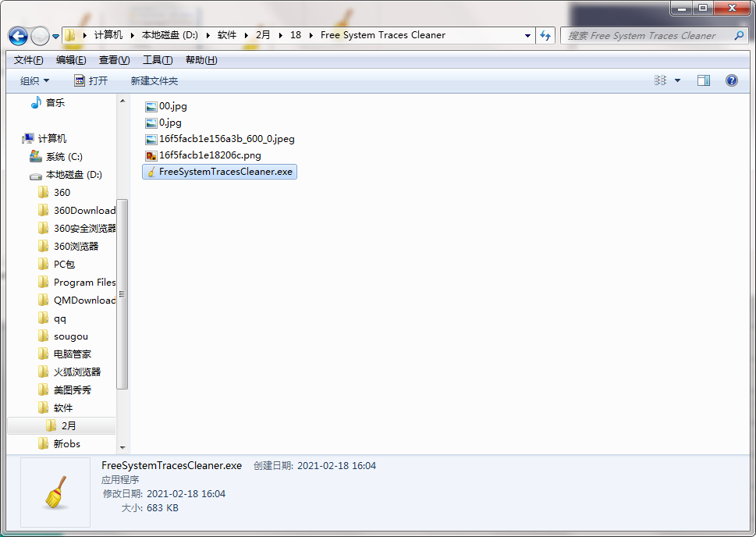Click Free System Traces Cleaner breadcrumb
The width and height of the screenshot is (756, 537).
[x=383, y=35]
